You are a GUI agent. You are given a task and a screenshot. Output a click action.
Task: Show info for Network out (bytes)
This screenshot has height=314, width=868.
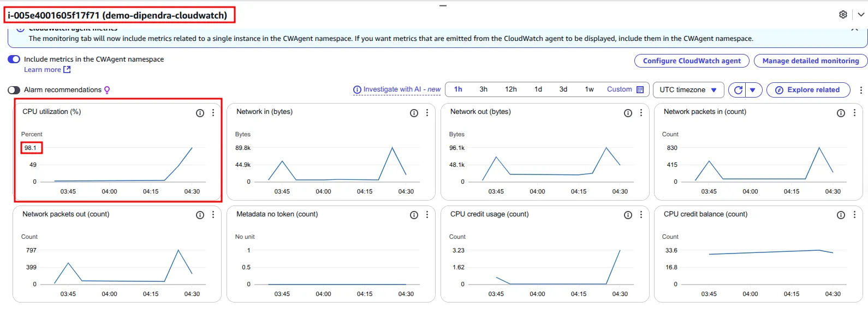(628, 113)
